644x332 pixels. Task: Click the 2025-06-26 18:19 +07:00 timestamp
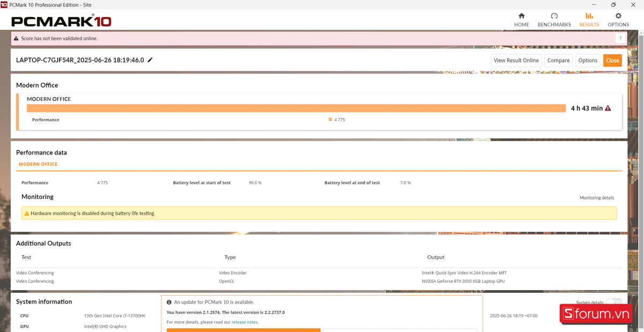pos(514,316)
